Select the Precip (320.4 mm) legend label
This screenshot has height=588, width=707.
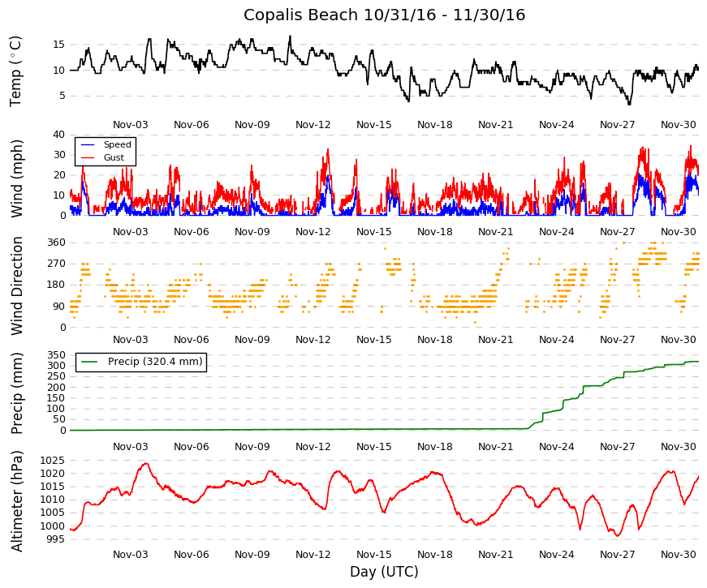(x=155, y=362)
